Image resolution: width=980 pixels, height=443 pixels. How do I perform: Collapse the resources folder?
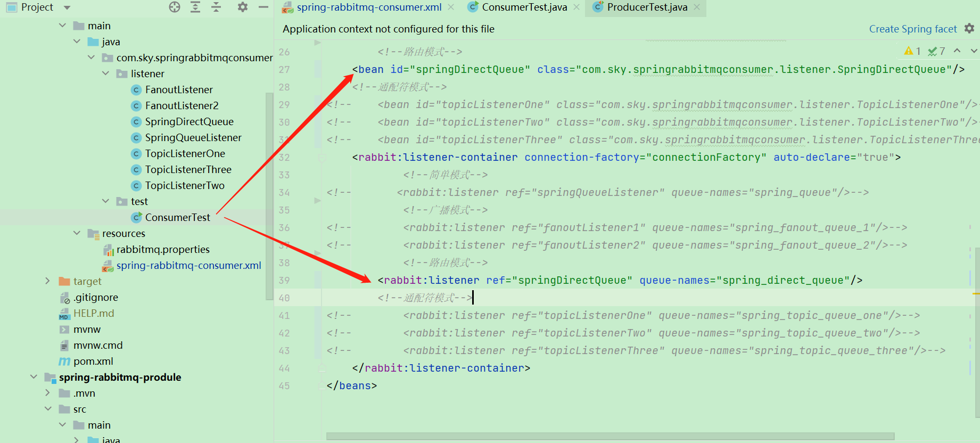tap(77, 233)
